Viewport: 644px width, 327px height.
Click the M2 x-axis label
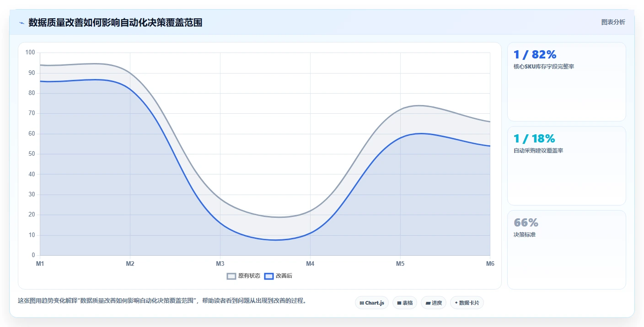coord(130,264)
